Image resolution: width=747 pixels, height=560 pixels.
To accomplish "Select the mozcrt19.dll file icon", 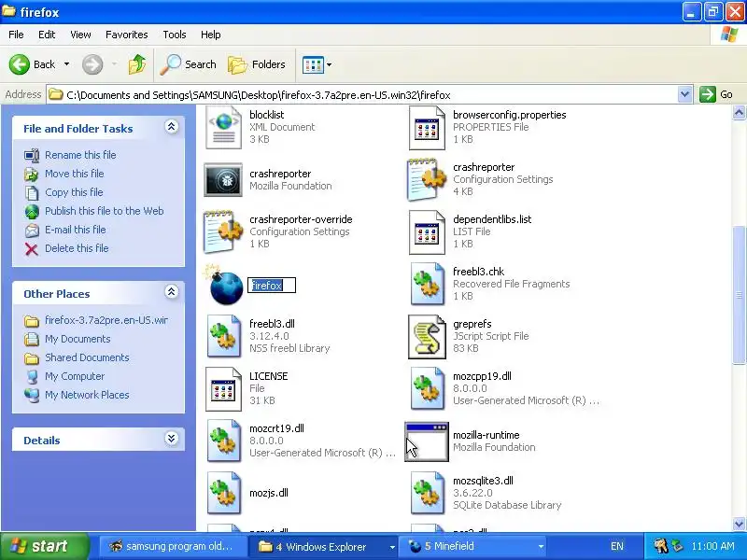I will coord(223,441).
